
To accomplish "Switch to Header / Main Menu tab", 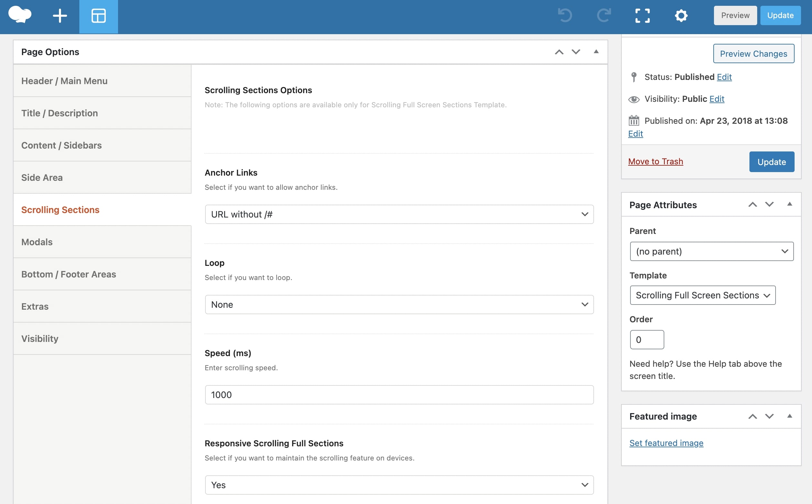I will [x=64, y=81].
